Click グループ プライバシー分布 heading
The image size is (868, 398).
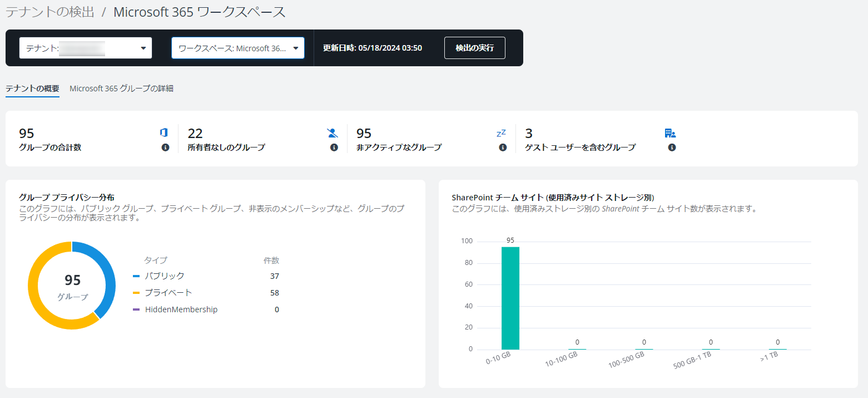[67, 197]
